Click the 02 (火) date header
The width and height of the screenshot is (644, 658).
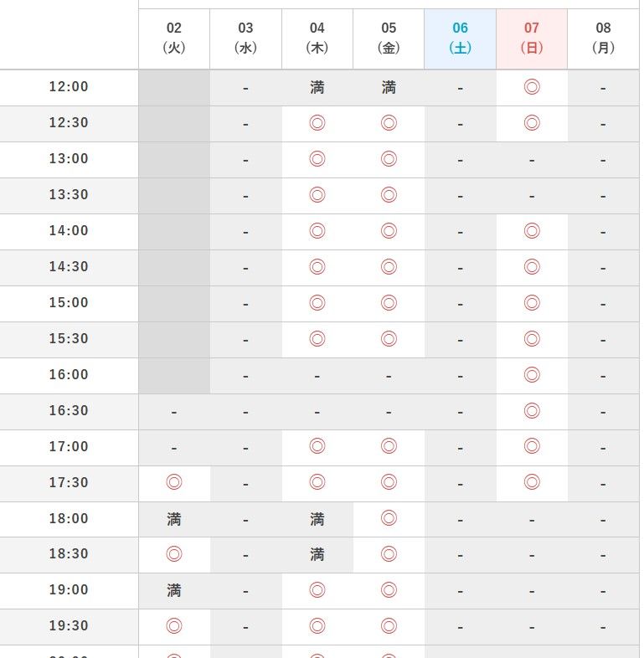174,39
